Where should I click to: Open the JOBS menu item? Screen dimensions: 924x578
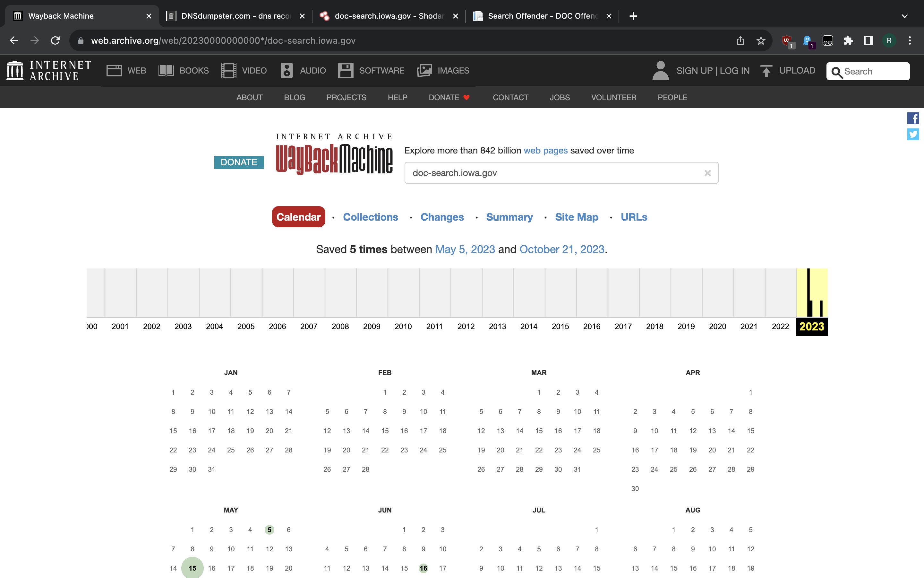pyautogui.click(x=560, y=98)
